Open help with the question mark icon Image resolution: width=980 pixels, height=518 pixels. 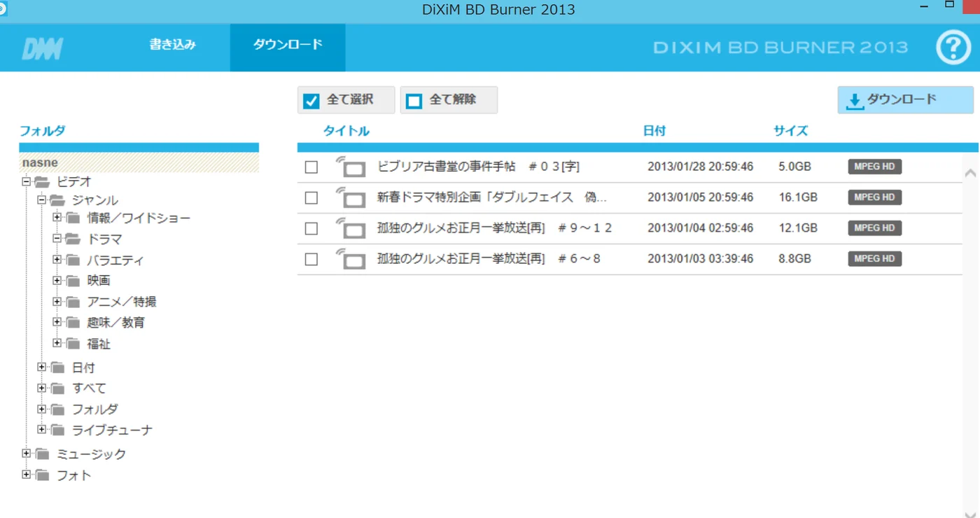953,48
